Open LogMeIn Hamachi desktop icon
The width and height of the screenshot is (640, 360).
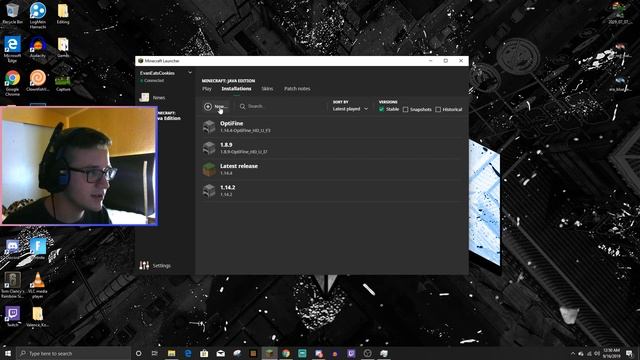click(x=38, y=15)
